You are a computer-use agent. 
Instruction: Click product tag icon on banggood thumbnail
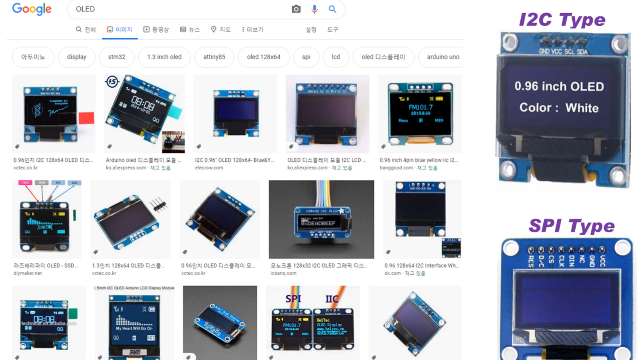(383, 146)
